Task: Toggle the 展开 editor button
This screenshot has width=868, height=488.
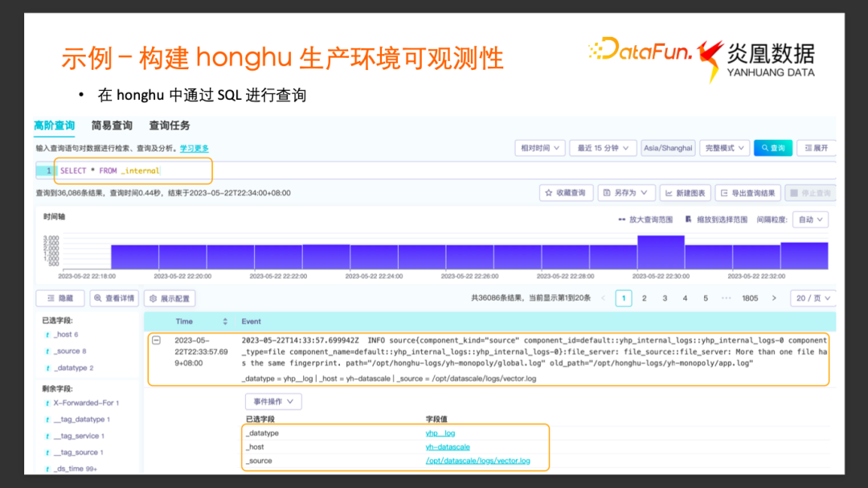Action: click(x=816, y=148)
